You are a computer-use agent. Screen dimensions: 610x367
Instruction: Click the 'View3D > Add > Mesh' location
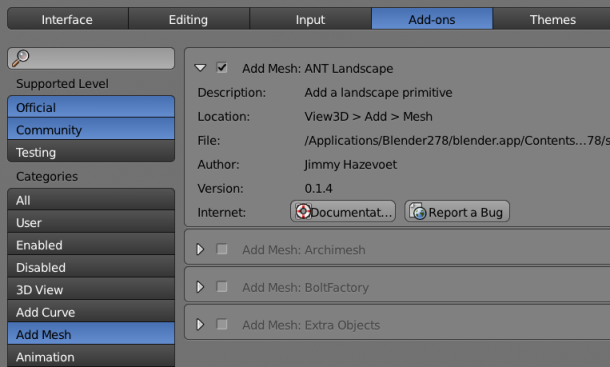tap(368, 116)
